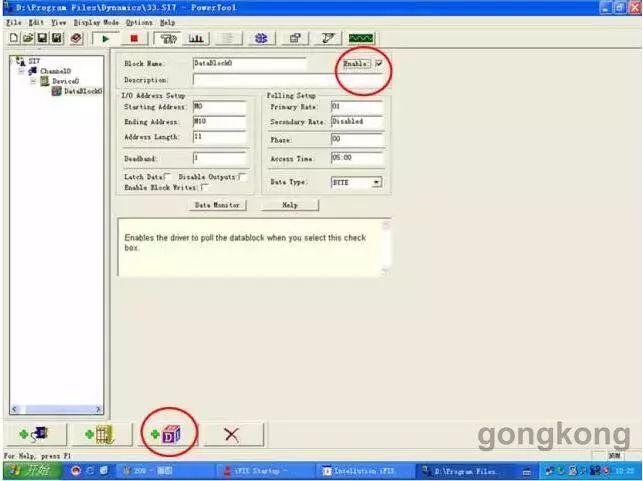The height and width of the screenshot is (481, 643).
Task: Collapse the Channel0 tree node
Action: coord(21,71)
